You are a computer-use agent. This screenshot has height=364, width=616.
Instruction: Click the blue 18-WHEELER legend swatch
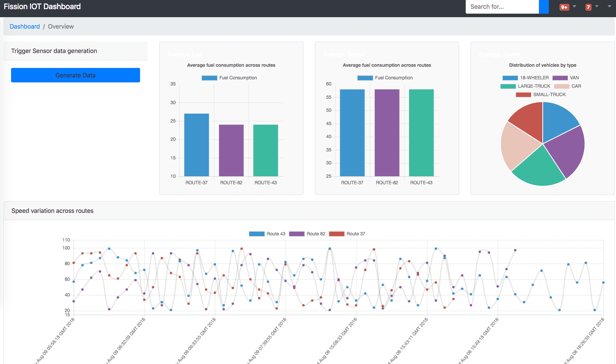(510, 78)
